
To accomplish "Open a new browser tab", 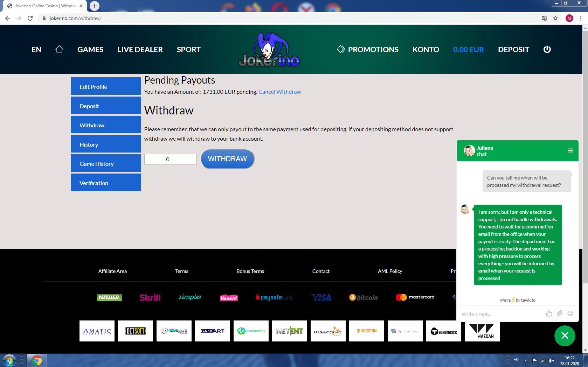I will point(94,6).
